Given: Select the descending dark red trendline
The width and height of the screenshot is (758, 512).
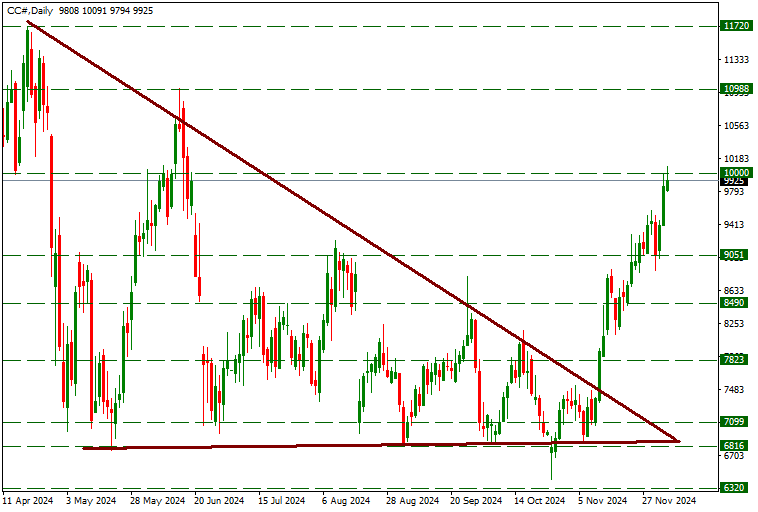Looking at the screenshot, I should tap(353, 231).
